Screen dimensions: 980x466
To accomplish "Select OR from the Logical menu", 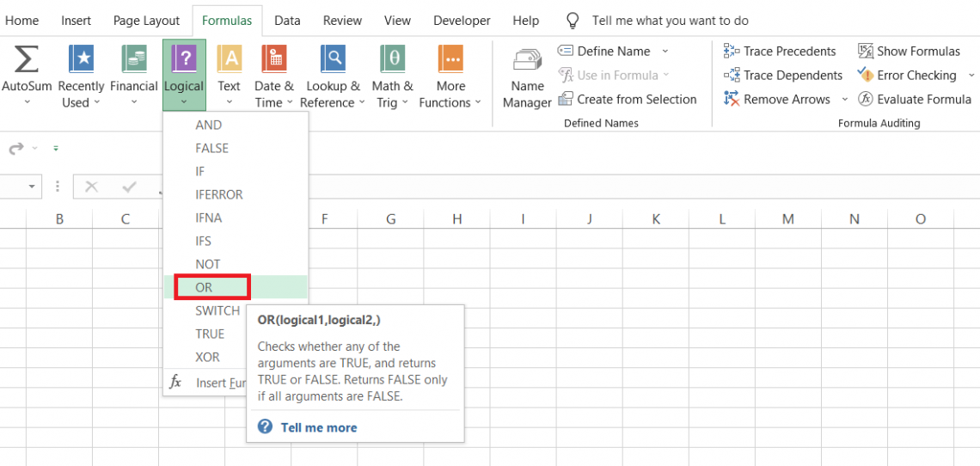I will (205, 287).
